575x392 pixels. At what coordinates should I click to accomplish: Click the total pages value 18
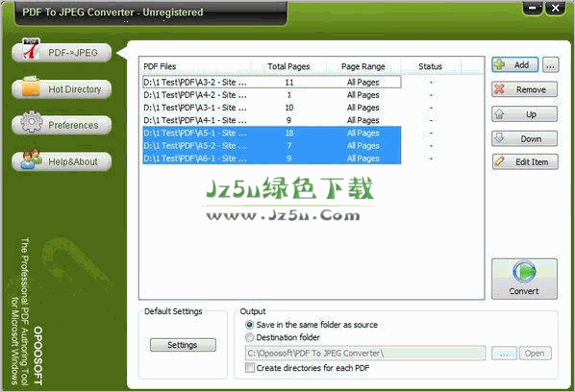point(289,133)
